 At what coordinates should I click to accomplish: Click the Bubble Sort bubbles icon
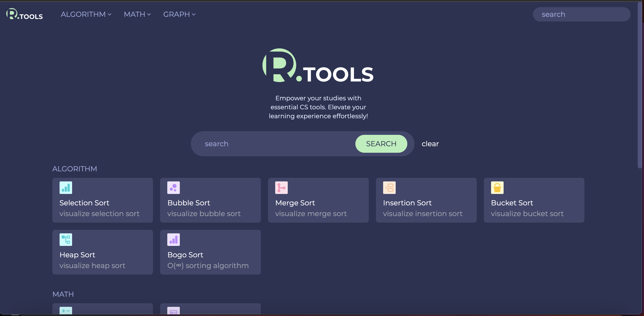coord(174,187)
